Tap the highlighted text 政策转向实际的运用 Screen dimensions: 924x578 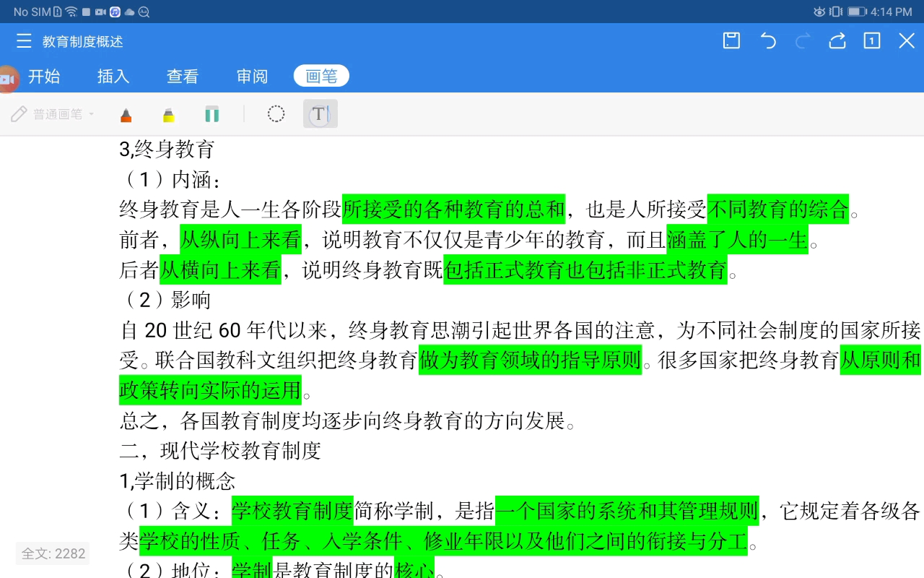pos(210,390)
